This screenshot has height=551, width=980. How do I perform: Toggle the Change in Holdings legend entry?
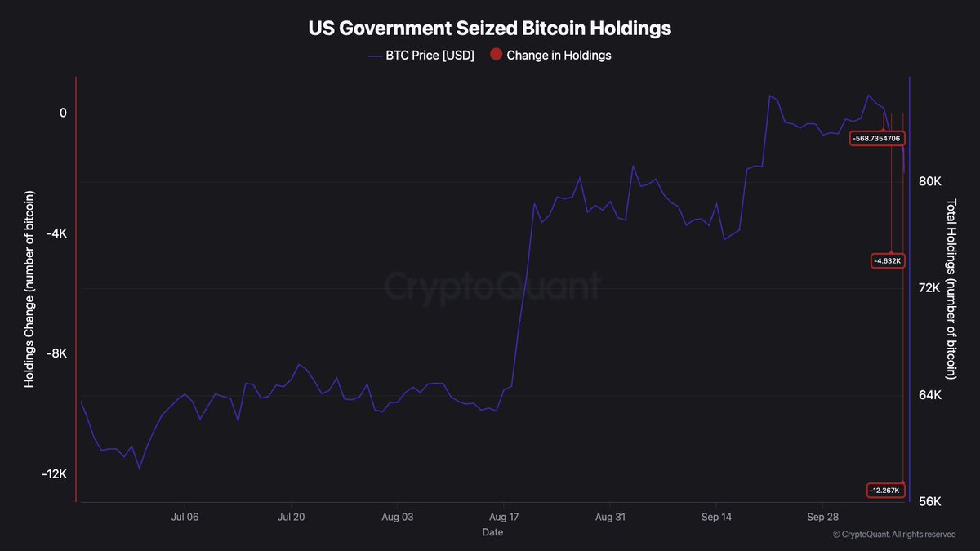[x=550, y=56]
